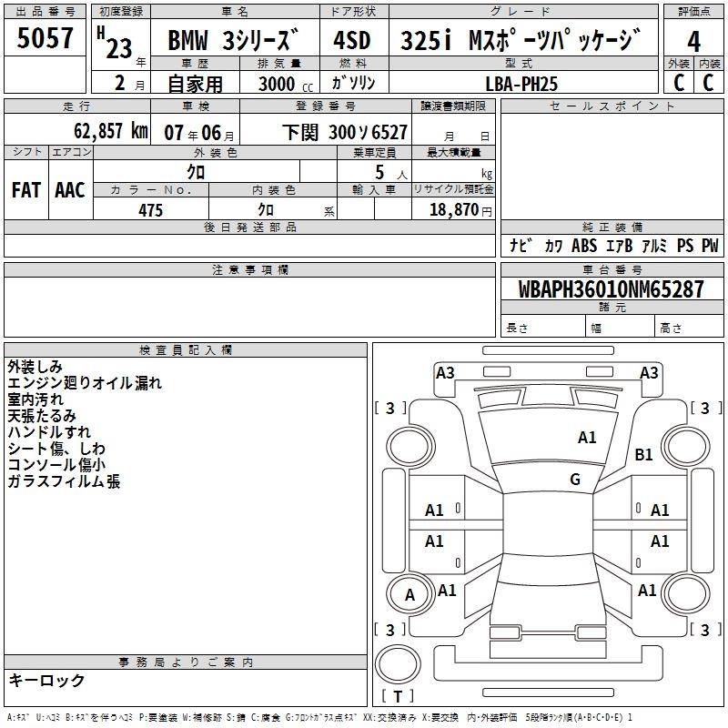
Task: Select the A1 marker on the hood
Action: click(587, 438)
